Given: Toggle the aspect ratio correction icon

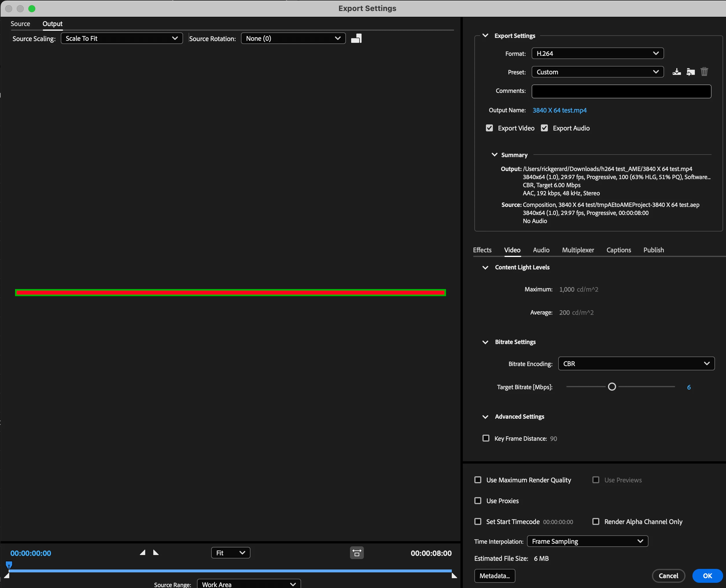Looking at the screenshot, I should tap(357, 553).
